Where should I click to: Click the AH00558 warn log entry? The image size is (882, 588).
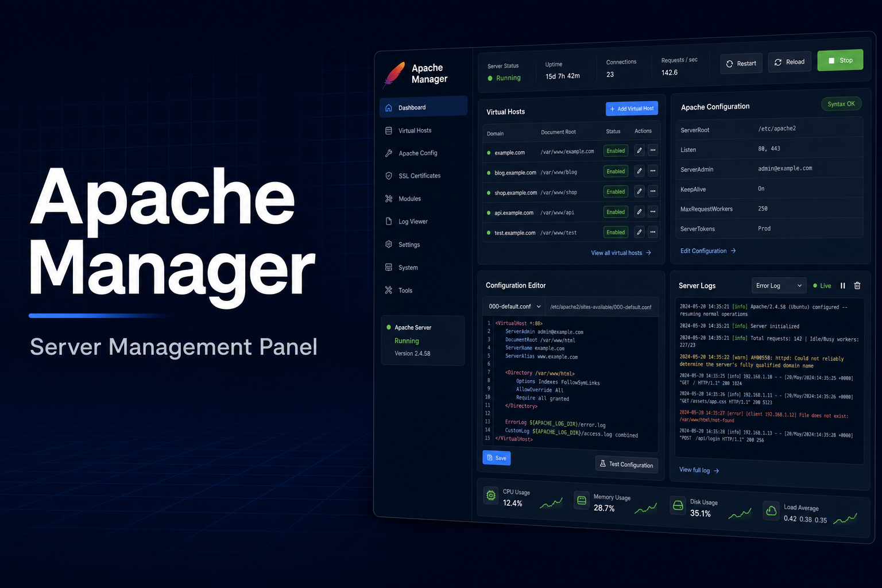pos(761,361)
